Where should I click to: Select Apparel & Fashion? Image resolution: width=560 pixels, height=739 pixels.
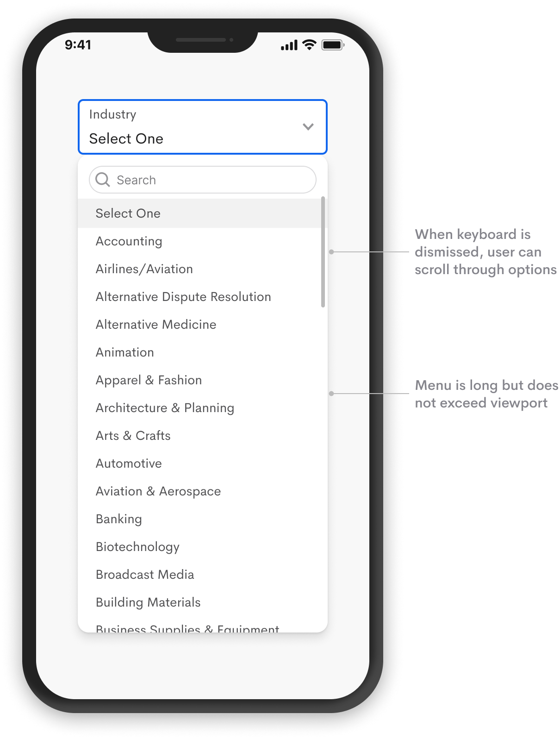[x=149, y=380]
